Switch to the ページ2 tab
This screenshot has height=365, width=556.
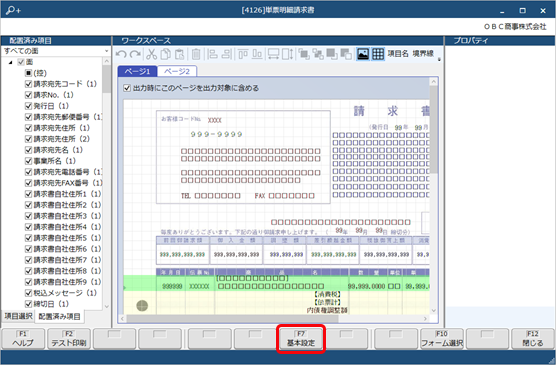coord(177,71)
